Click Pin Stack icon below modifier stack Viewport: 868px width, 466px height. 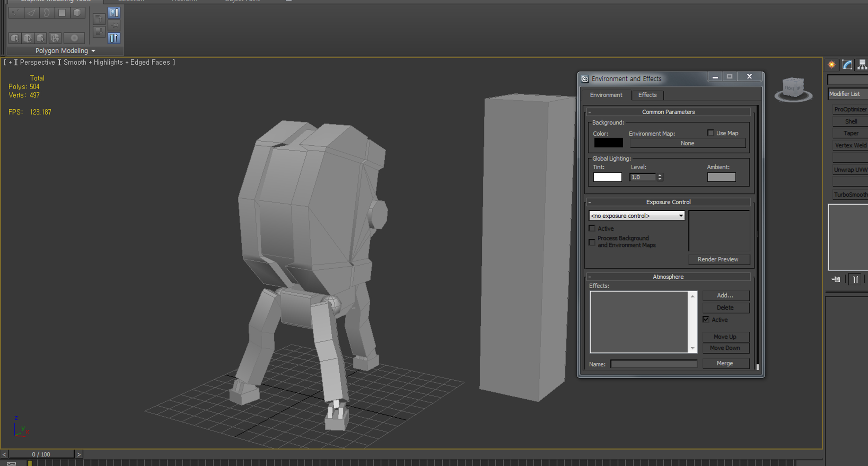836,279
